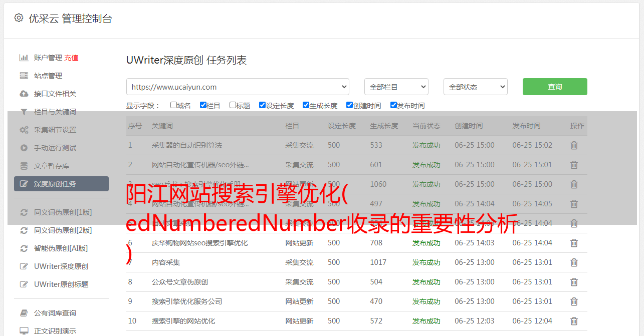The width and height of the screenshot is (644, 336).
Task: Uncheck the 设定长度 field checkbox
Action: [x=262, y=105]
